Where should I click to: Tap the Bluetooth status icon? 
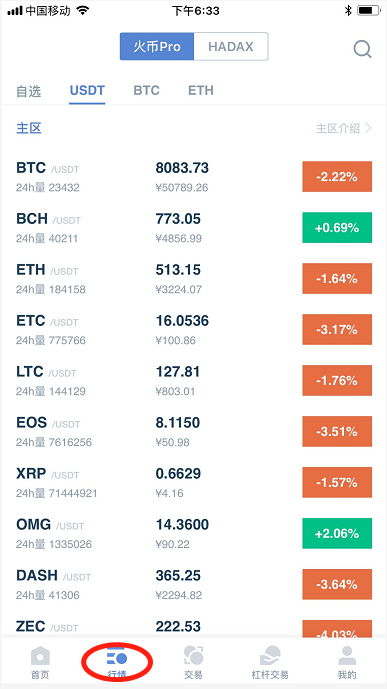348,11
